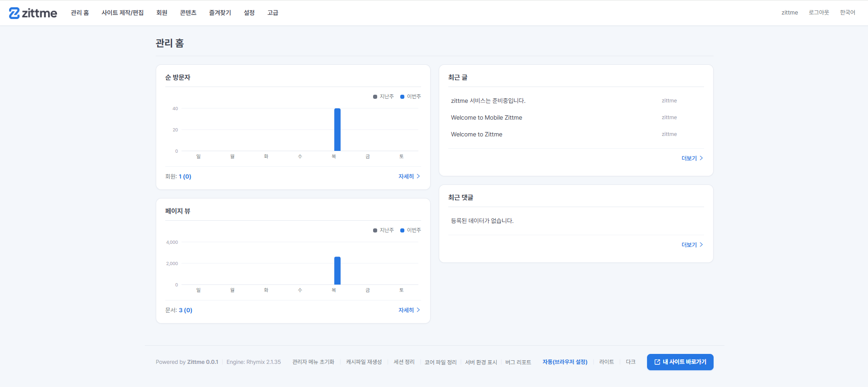Toggle 이번주 legend dot in 페이지 뷰 chart
868x387 pixels.
[402, 230]
